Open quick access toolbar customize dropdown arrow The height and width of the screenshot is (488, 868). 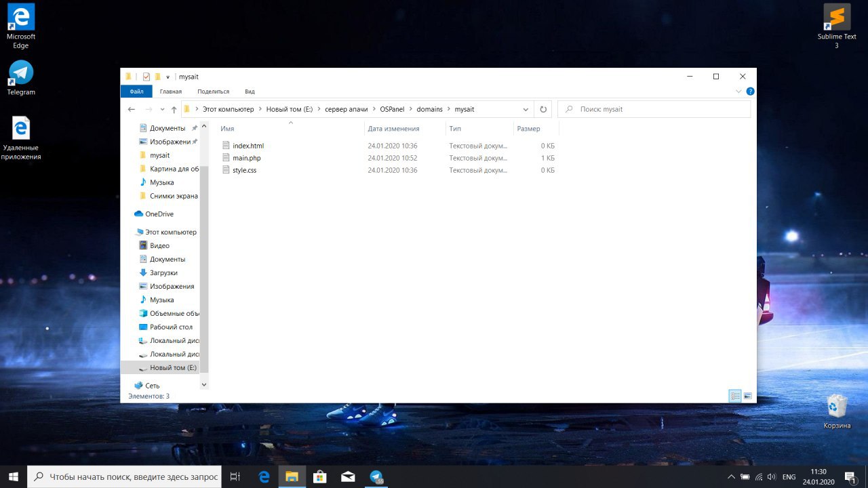click(167, 77)
